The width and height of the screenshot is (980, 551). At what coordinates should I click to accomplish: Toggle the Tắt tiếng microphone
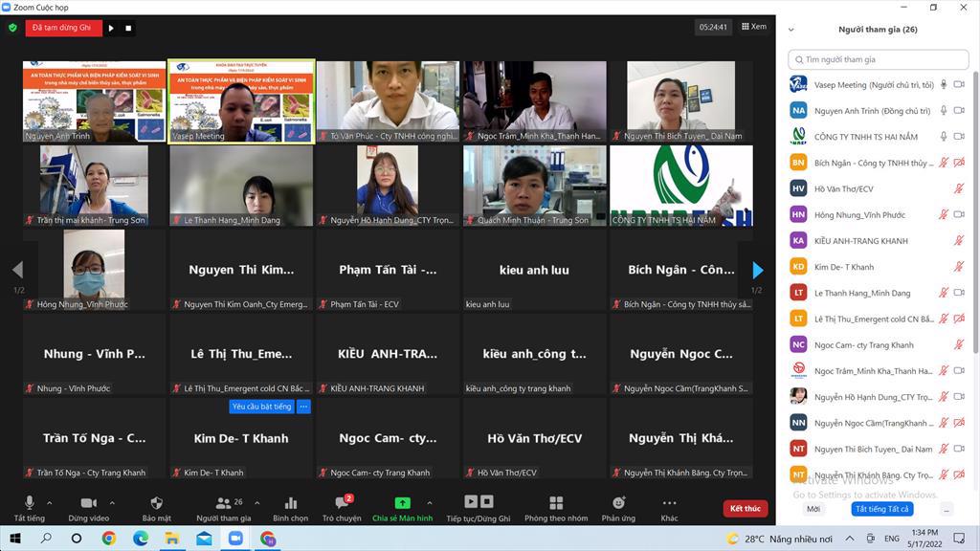[x=29, y=503]
